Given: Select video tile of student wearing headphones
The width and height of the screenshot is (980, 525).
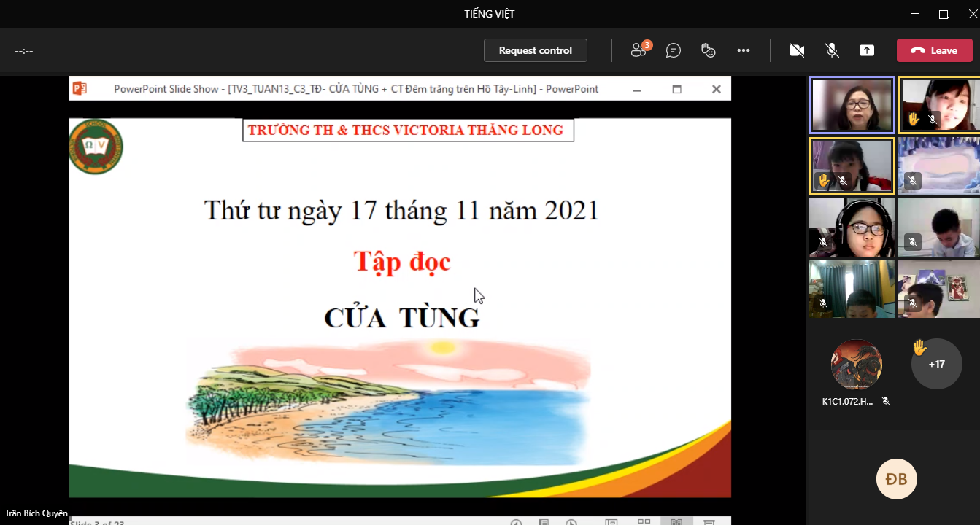Looking at the screenshot, I should pyautogui.click(x=852, y=227).
